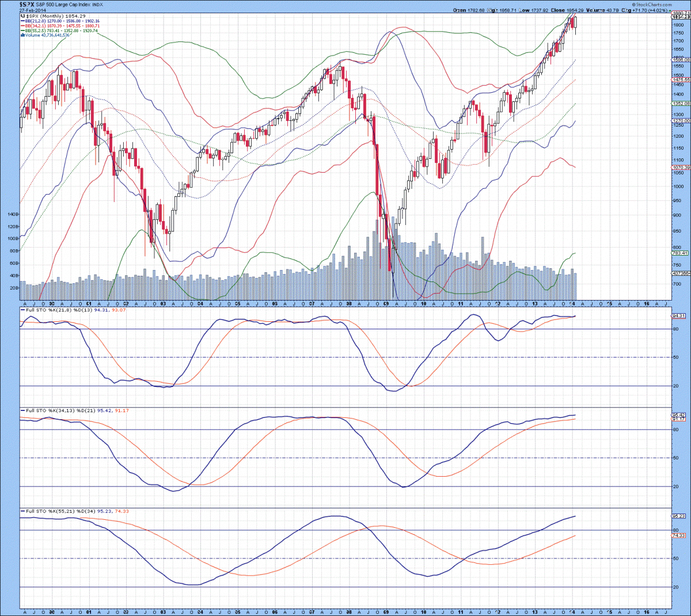
Task: Click the 95.23 stochastic value tag
Action: (x=678, y=516)
